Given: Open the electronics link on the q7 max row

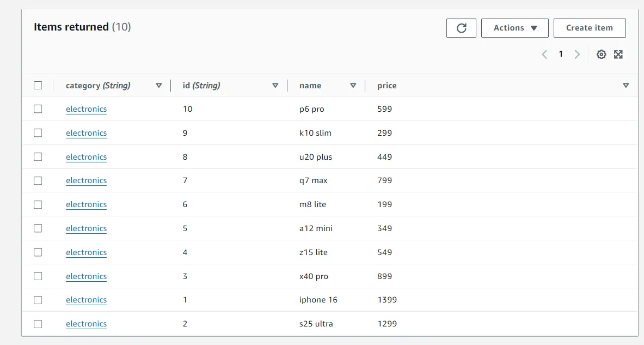Looking at the screenshot, I should (86, 180).
